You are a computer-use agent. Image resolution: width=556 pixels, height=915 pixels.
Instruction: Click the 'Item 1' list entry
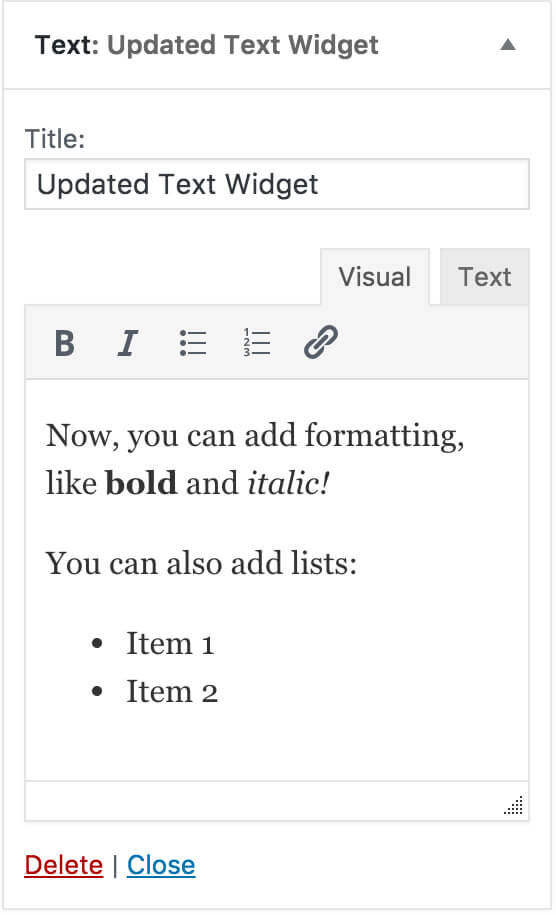coord(170,644)
